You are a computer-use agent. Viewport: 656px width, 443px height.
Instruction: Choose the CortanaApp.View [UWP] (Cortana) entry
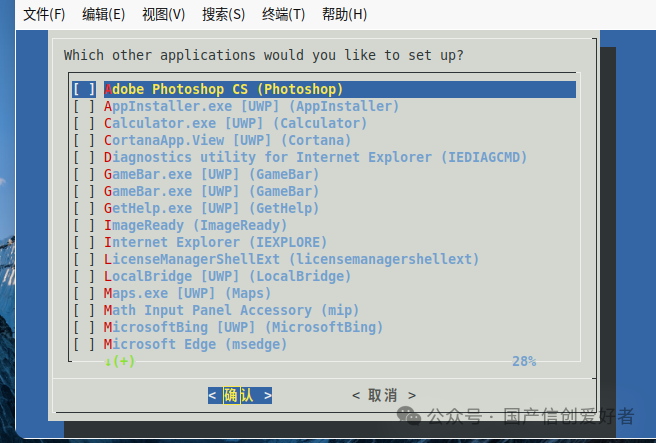pyautogui.click(x=227, y=140)
